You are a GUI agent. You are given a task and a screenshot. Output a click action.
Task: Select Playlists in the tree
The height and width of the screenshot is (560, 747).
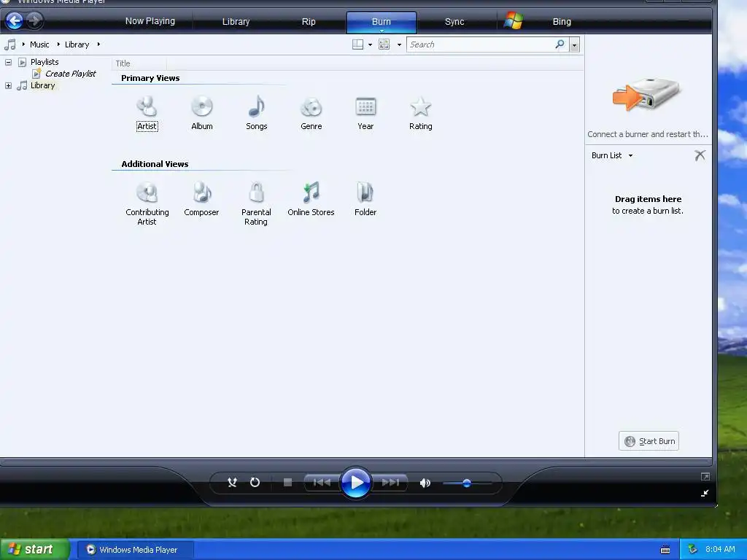(44, 62)
